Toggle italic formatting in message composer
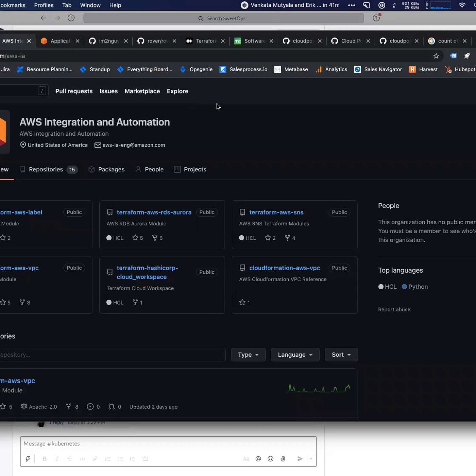476x476 pixels. 57,459
